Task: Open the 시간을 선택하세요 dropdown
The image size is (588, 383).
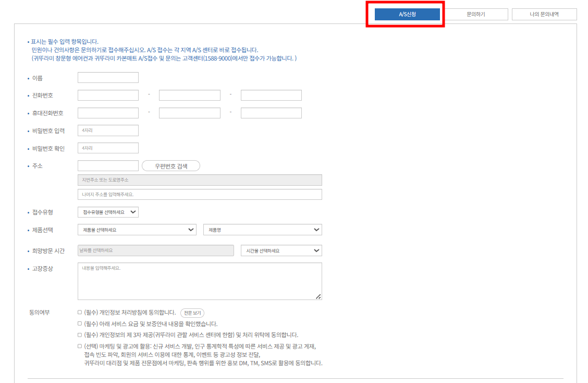Action: coord(280,250)
